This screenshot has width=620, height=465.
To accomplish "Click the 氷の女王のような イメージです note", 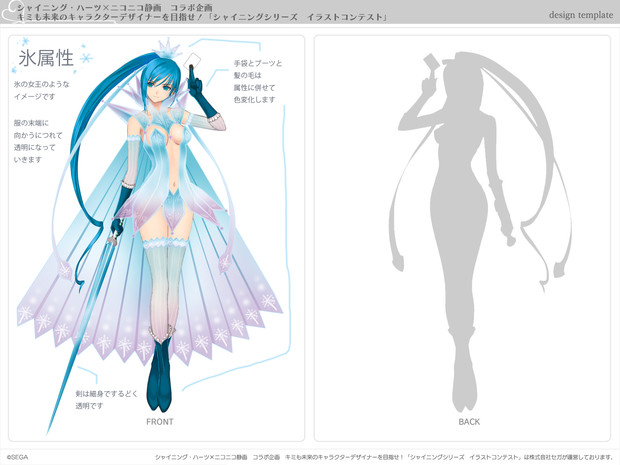I will coord(41,90).
